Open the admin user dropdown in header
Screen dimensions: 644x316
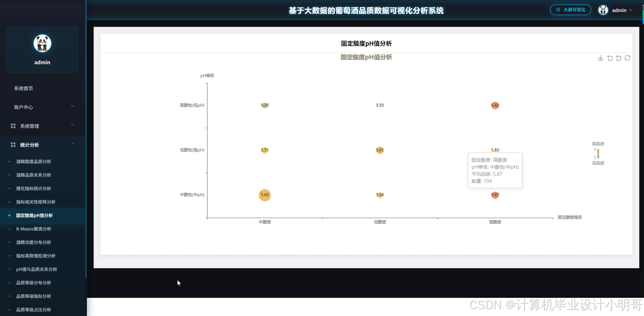tap(622, 10)
